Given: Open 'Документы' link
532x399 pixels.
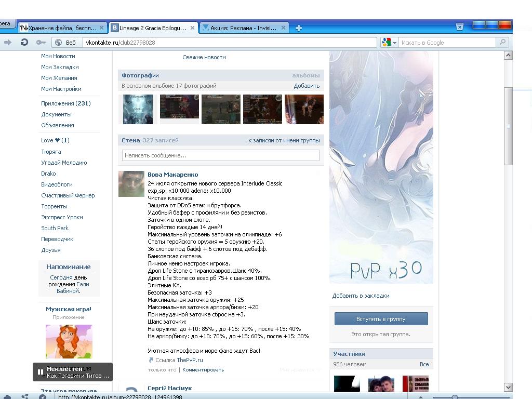Looking at the screenshot, I should pyautogui.click(x=56, y=114).
